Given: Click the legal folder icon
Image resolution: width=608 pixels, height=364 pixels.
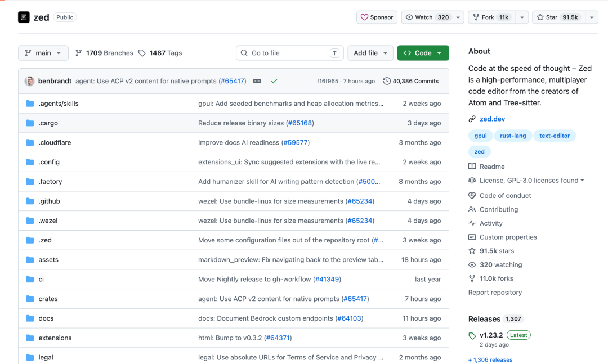Looking at the screenshot, I should click(30, 357).
